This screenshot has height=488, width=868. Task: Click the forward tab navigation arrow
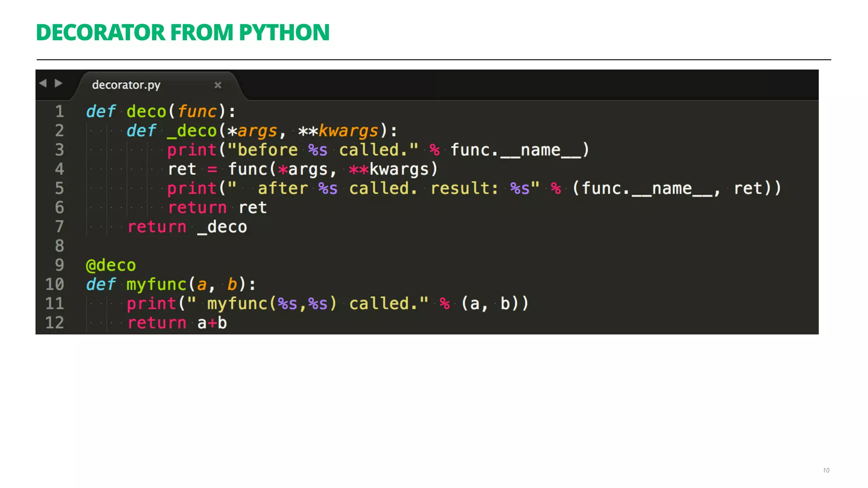point(58,83)
